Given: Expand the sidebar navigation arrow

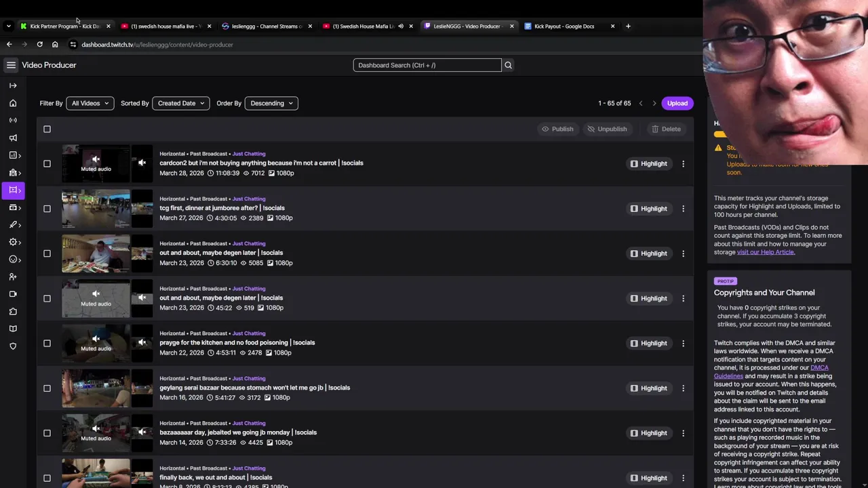Looking at the screenshot, I should coord(13,85).
